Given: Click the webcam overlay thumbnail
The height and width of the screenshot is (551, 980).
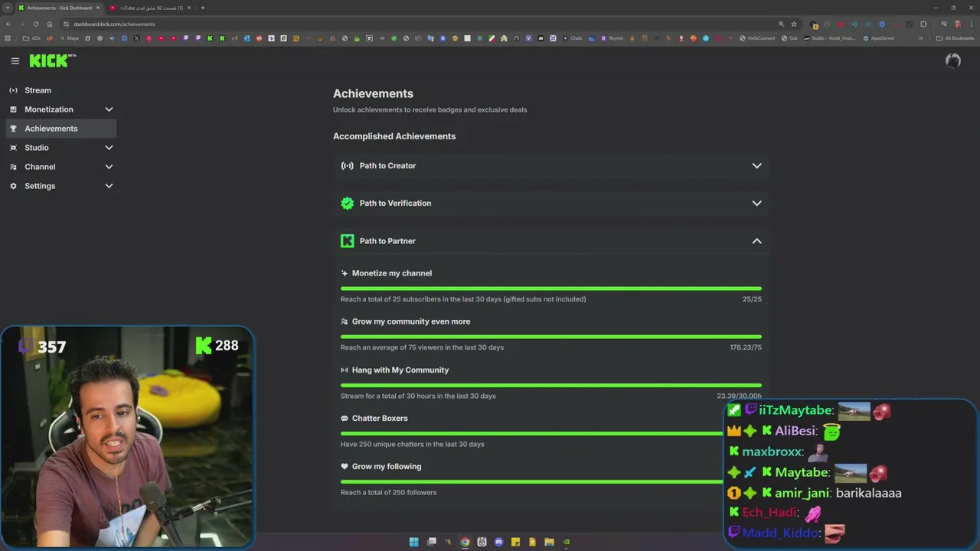Looking at the screenshot, I should [x=127, y=437].
